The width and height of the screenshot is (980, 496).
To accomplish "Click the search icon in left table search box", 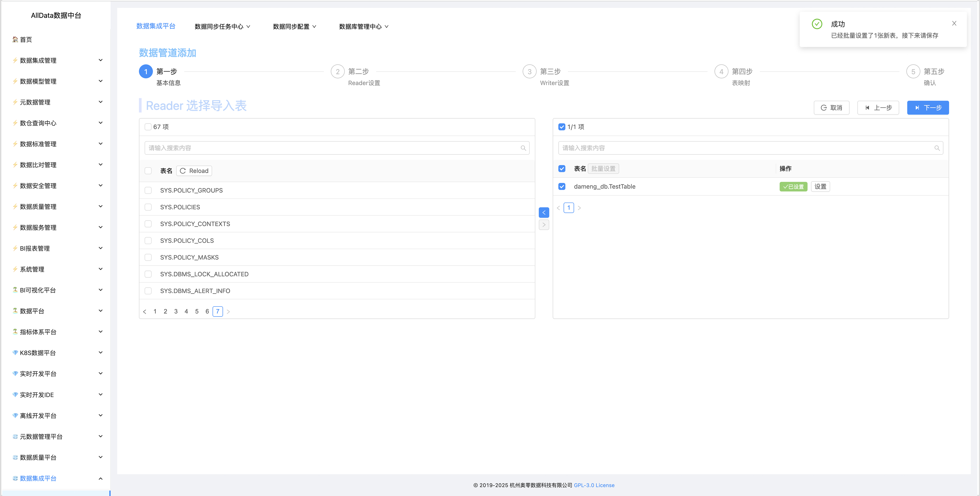I will pos(523,148).
